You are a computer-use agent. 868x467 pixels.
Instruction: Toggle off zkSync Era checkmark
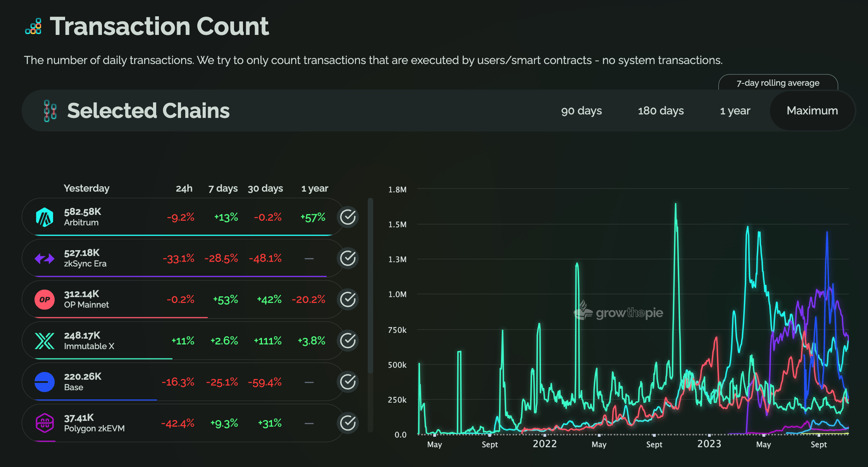pyautogui.click(x=348, y=258)
